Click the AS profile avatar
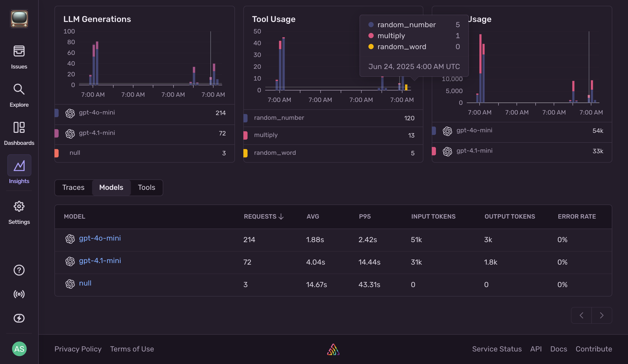 pyautogui.click(x=19, y=349)
